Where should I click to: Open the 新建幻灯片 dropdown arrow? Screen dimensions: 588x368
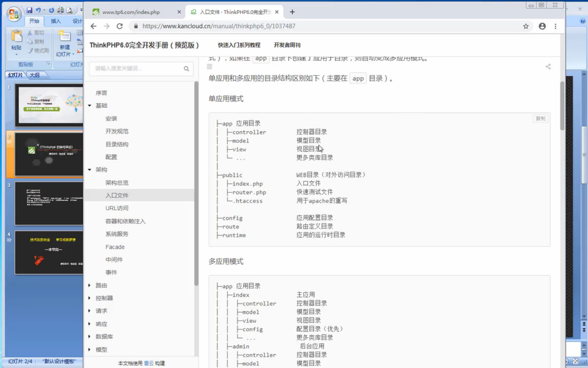(73, 54)
